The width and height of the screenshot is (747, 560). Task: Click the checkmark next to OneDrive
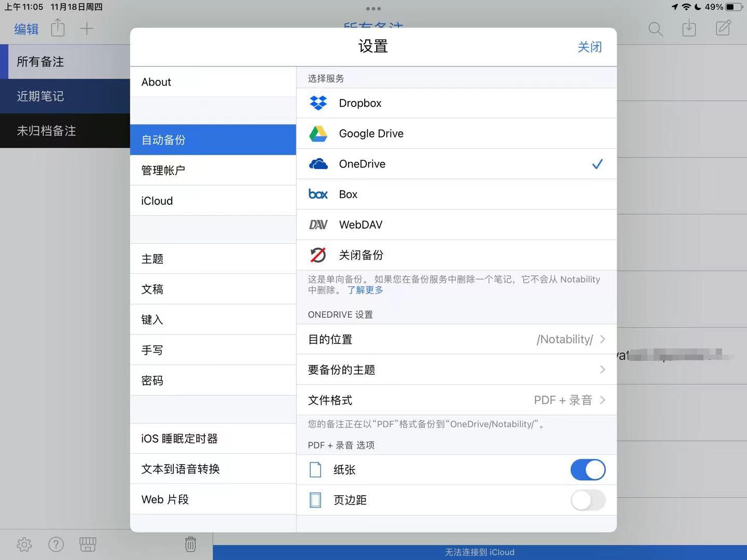(597, 164)
